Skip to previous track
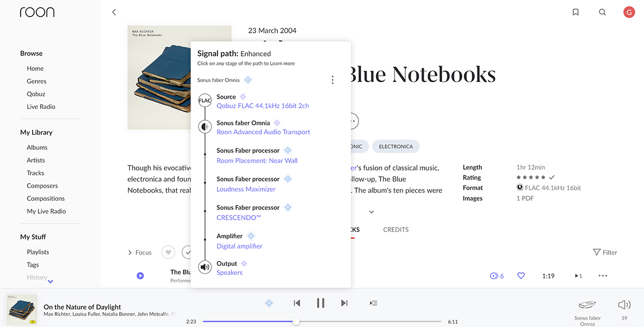Screen dimensions: 644x327 pyautogui.click(x=297, y=303)
